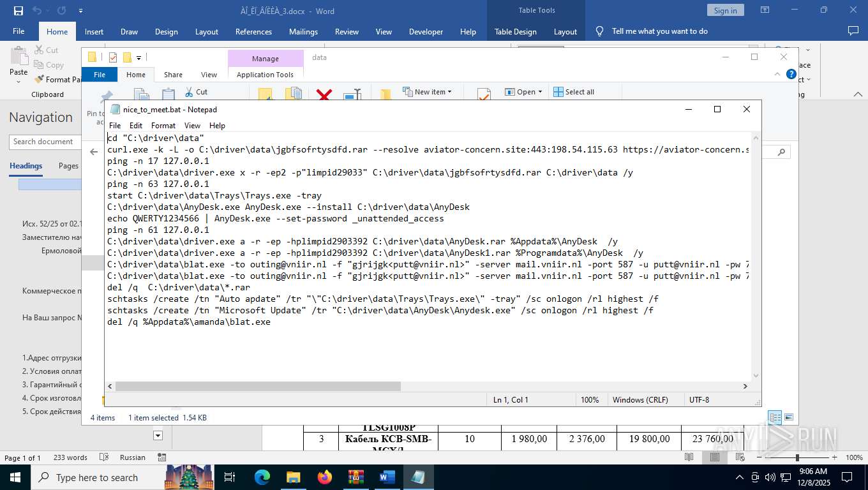Click the Word zoom slider handle
Viewport: 868px width, 490px height.
pyautogui.click(x=797, y=457)
